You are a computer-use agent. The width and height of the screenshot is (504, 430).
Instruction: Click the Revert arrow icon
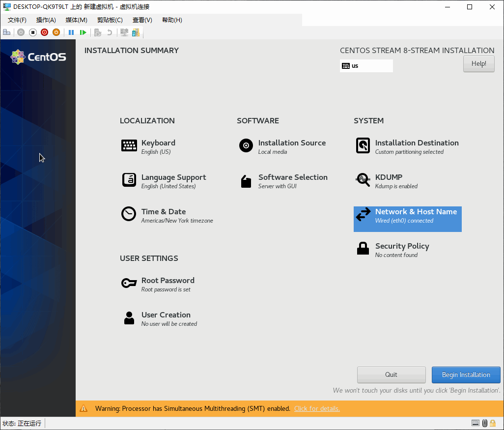pos(110,32)
